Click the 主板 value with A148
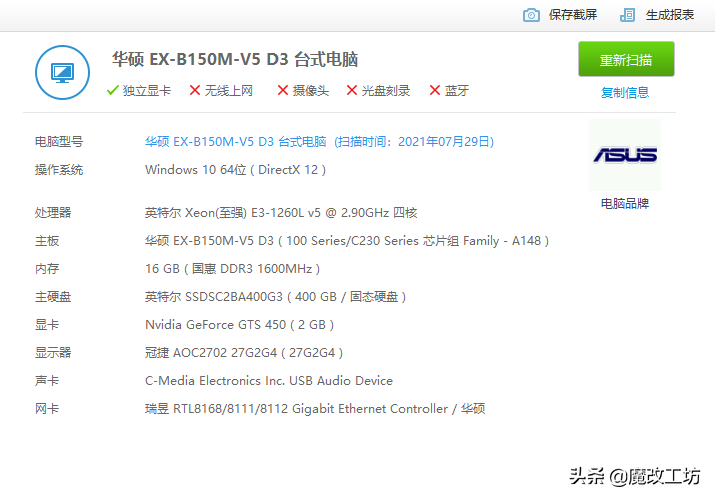Viewport: 715px width, 500px height. (347, 241)
